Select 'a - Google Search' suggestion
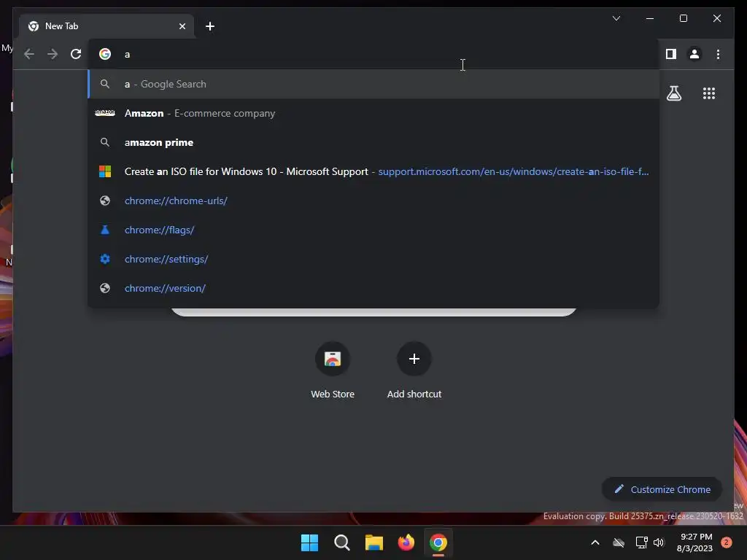The width and height of the screenshot is (747, 560). click(374, 85)
